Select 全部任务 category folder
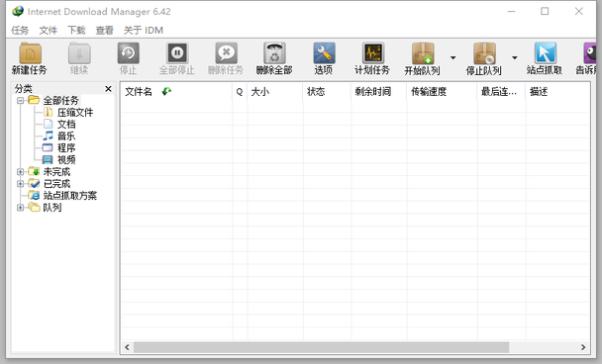Image resolution: width=602 pixels, height=364 pixels. (x=60, y=101)
